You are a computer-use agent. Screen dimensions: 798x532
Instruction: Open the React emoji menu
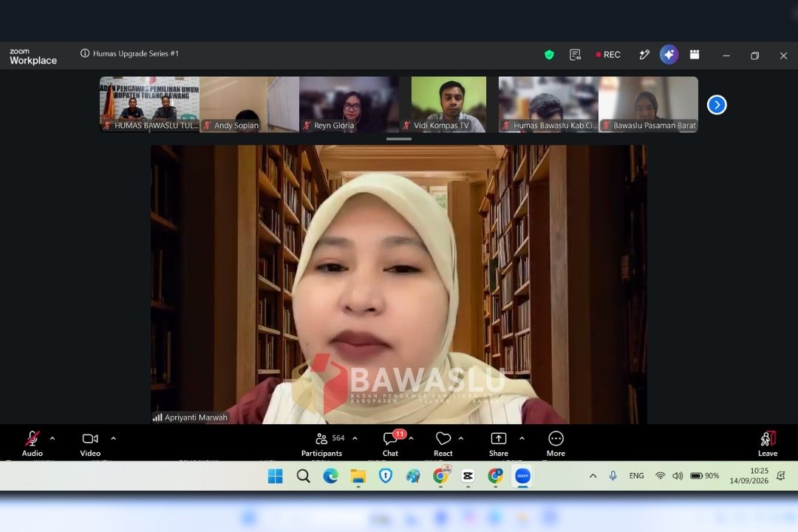point(443,443)
